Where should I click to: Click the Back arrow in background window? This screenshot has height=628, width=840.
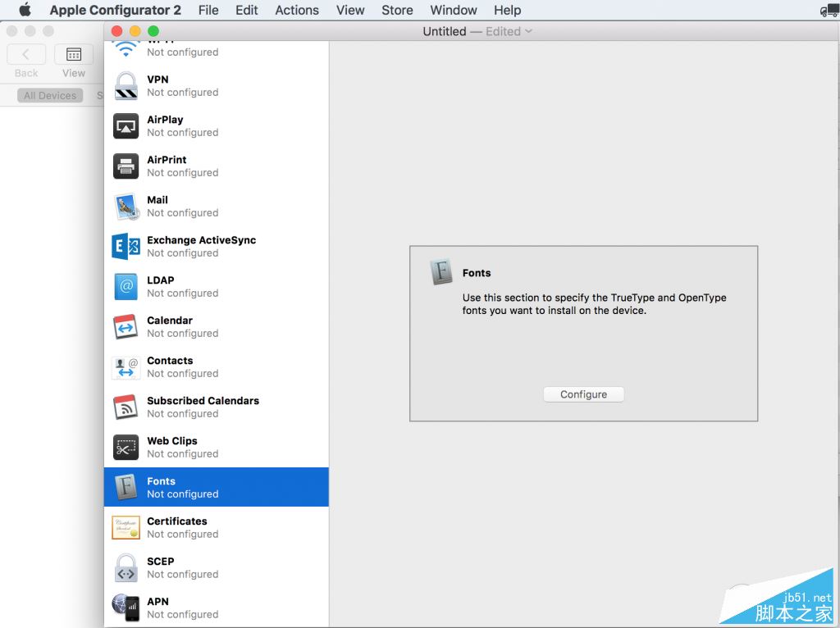pos(26,54)
